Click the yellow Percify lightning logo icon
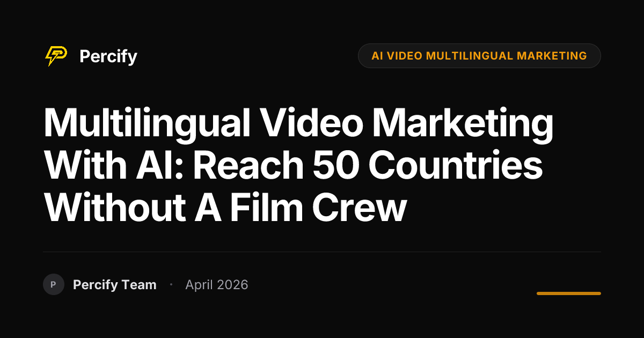 coord(56,56)
